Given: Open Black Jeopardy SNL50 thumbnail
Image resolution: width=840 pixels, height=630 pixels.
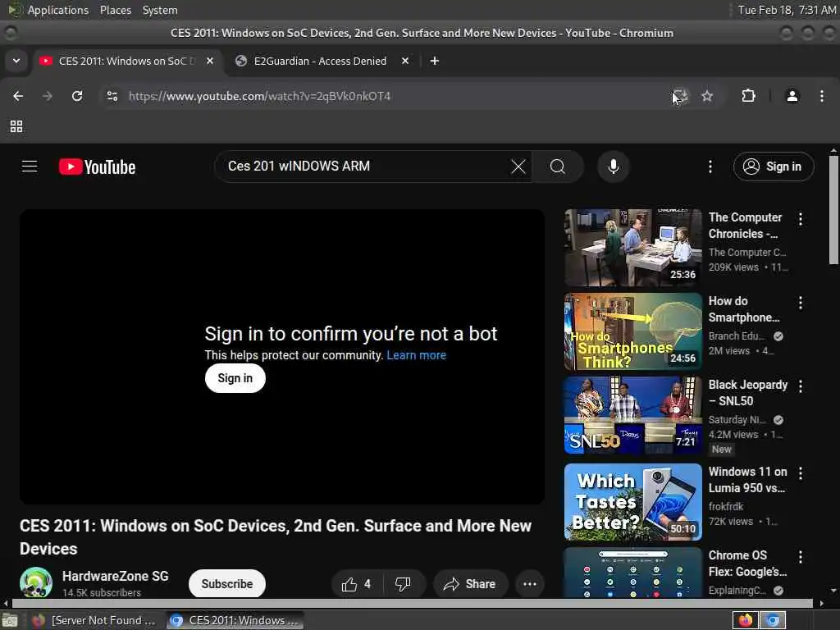Looking at the screenshot, I should pyautogui.click(x=633, y=415).
